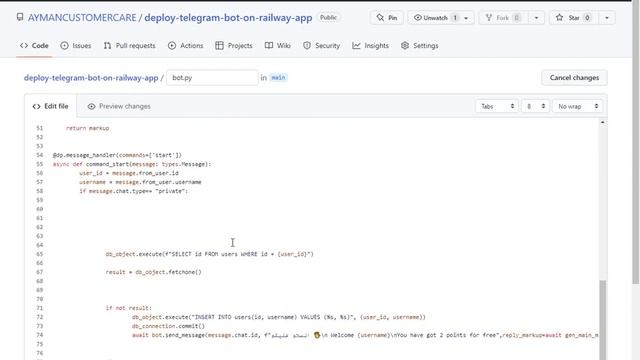Open the Security tab
Viewport: 640px width, 360px height.
click(x=321, y=46)
